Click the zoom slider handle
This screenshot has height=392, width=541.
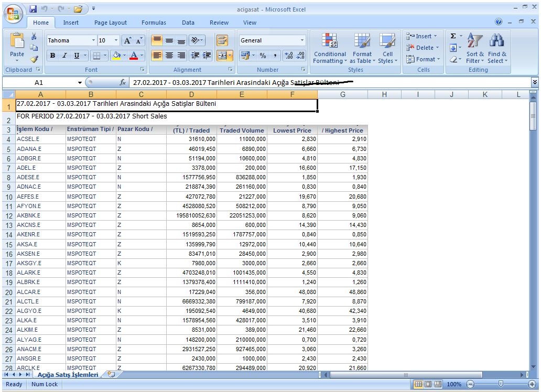point(501,384)
